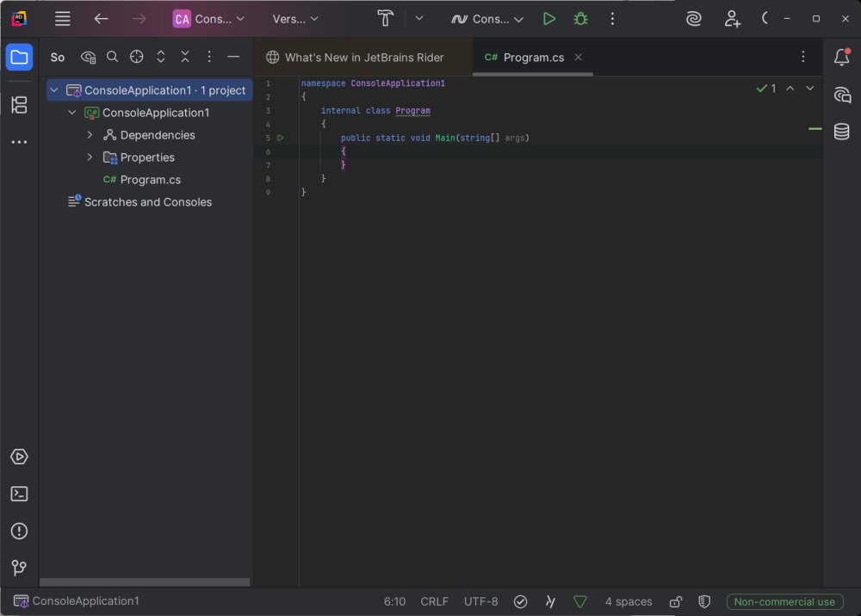Toggle the Explorer folder tool window
Viewport: 861px width, 616px height.
(x=19, y=58)
